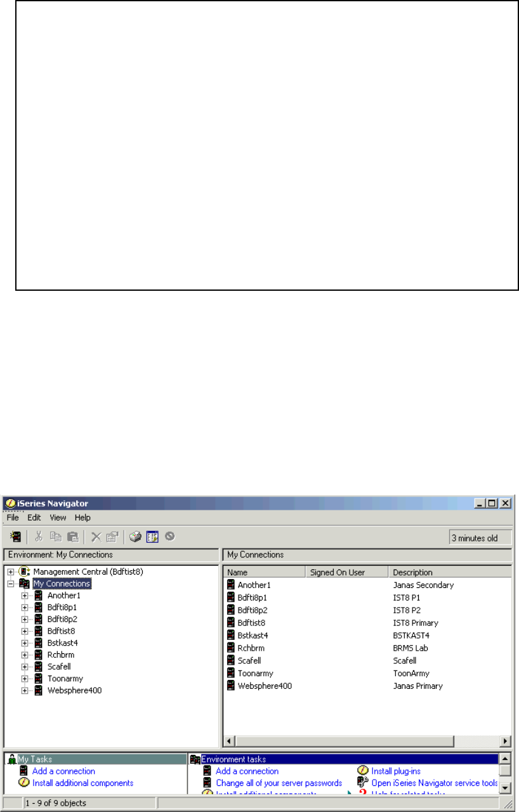The width and height of the screenshot is (519, 812).
Task: Select Bdfti8p2 icon in connections list
Action: click(x=231, y=610)
